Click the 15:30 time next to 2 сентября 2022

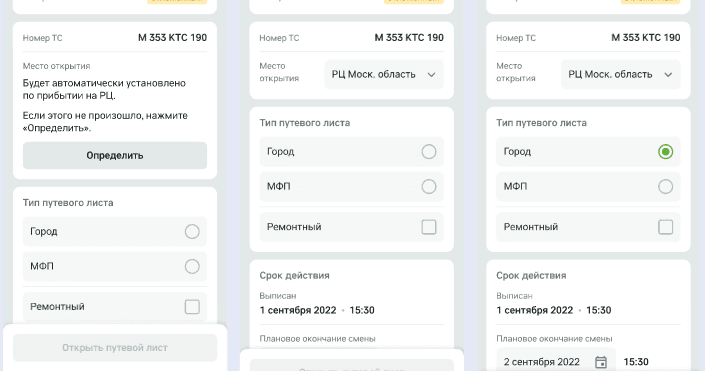coord(636,362)
